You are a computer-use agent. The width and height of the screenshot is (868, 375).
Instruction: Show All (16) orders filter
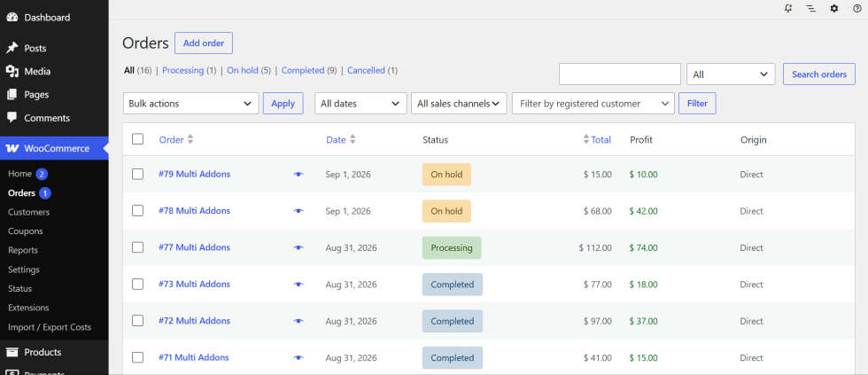pos(138,70)
